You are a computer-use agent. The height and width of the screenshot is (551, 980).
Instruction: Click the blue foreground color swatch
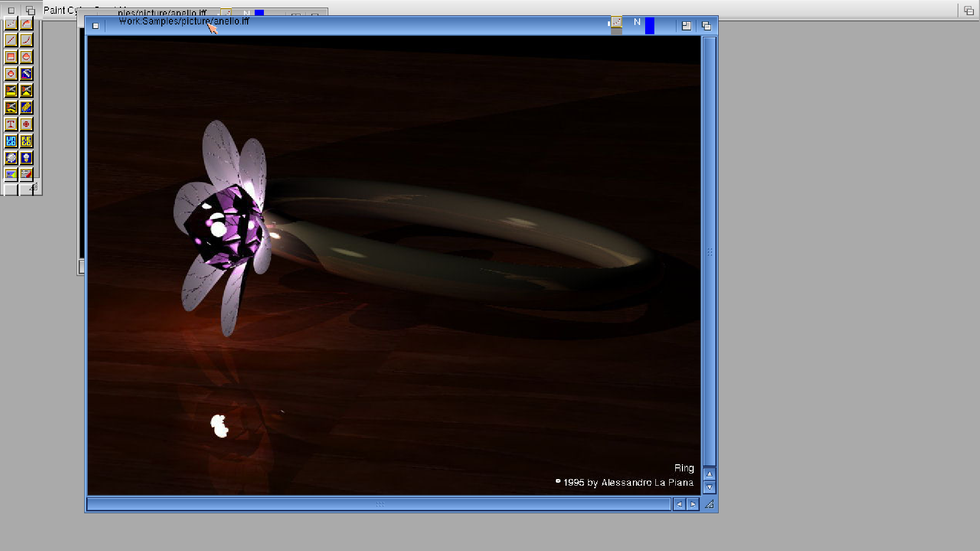coord(649,26)
